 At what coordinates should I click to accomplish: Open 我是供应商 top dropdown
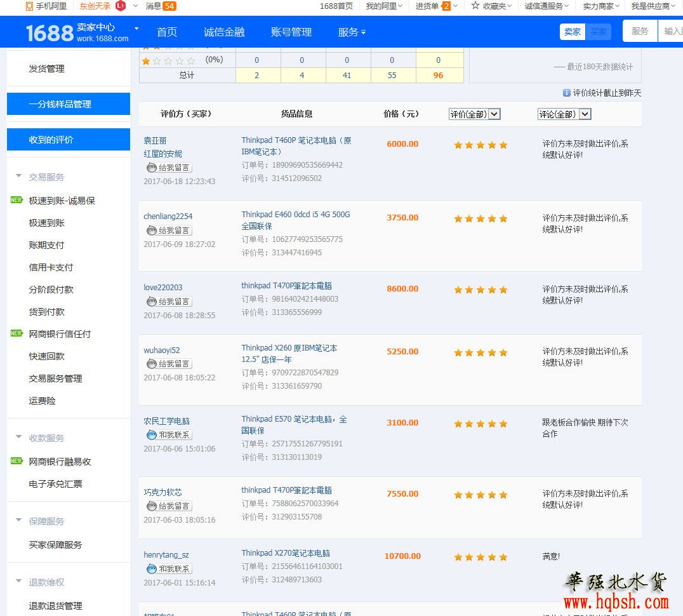tap(653, 6)
